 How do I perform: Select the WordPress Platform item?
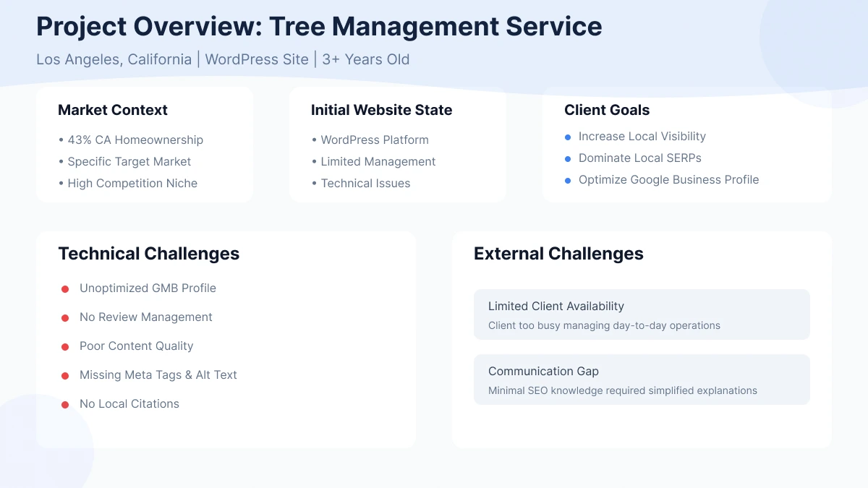[x=375, y=140]
